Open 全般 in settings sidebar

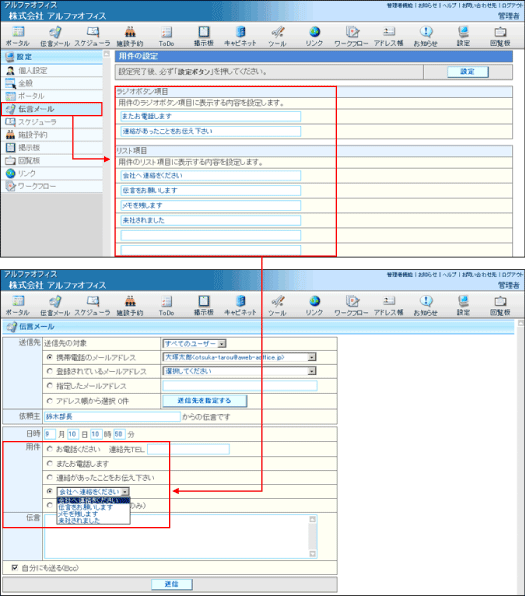[52, 83]
